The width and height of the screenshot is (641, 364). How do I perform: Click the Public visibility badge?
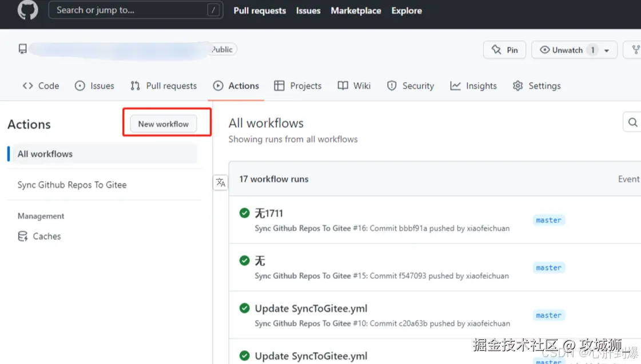coord(222,50)
